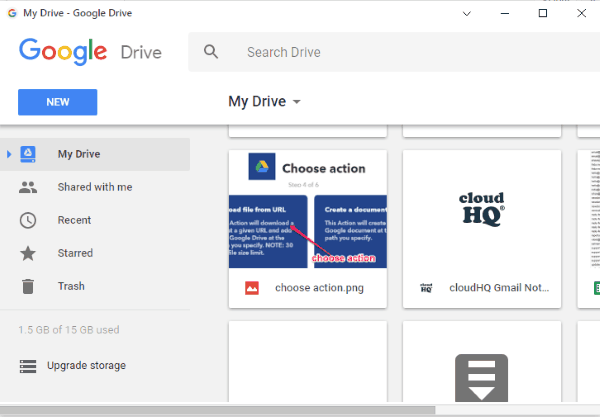Screen dimensions: 600x417
Task: Click the Trash bin icon
Action: 29,286
